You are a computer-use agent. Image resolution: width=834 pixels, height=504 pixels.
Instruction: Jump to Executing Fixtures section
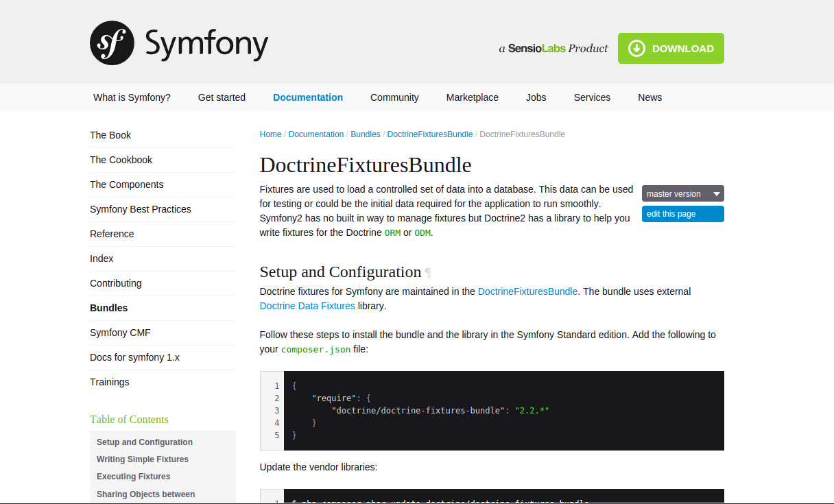point(133,477)
